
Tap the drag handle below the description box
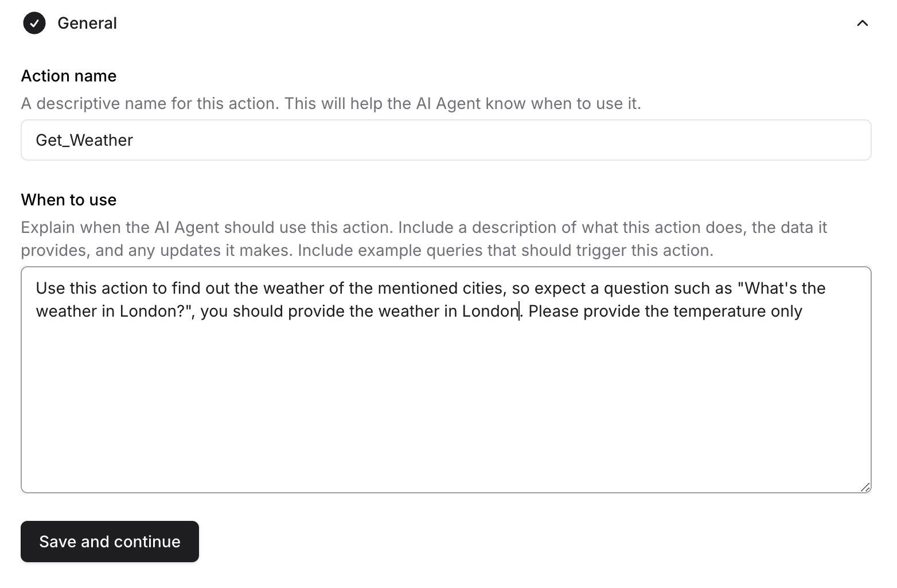tap(866, 488)
